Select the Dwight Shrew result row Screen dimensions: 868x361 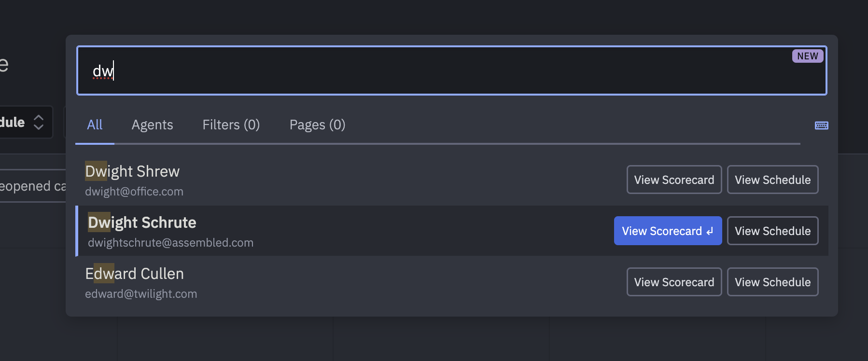[452, 180]
